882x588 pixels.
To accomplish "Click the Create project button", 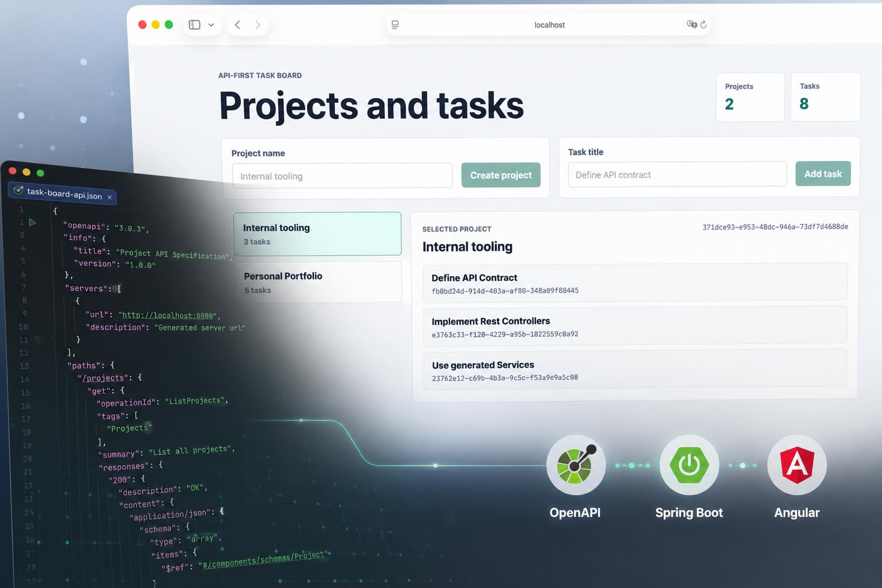I will 501,175.
